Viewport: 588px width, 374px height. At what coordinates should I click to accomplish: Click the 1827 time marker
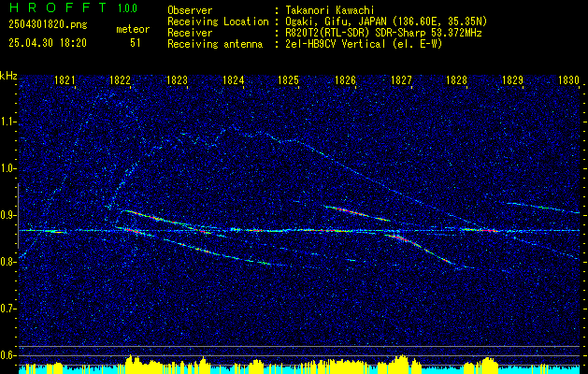(401, 79)
